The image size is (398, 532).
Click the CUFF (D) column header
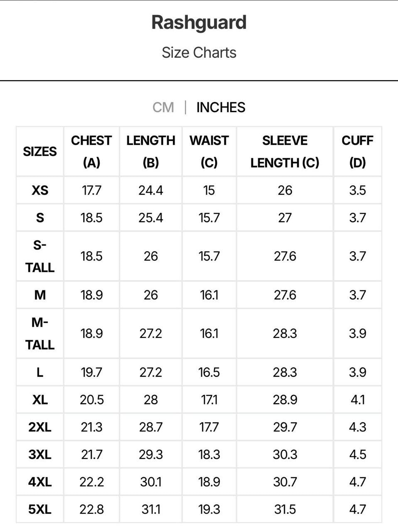[x=358, y=151]
